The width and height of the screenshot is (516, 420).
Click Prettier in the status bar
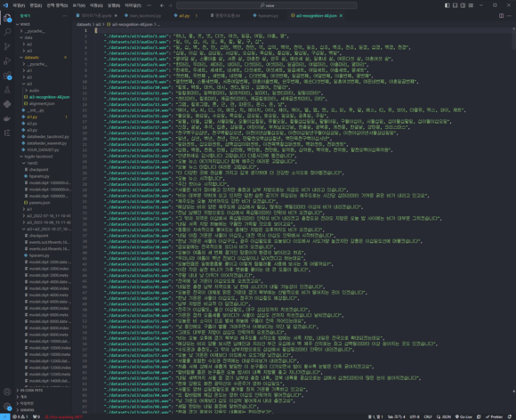(x=494, y=416)
